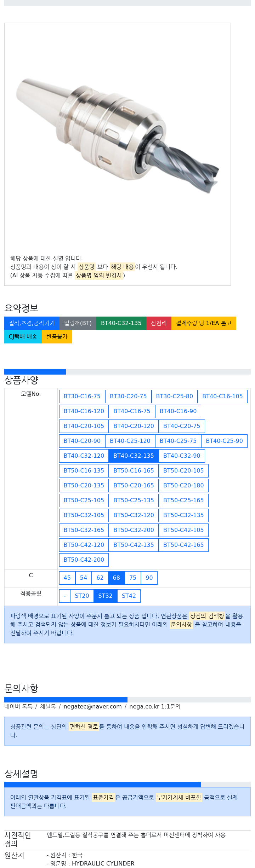255x868 pixels.
Task: Select model BT40-C25-90
Action: click(224, 441)
